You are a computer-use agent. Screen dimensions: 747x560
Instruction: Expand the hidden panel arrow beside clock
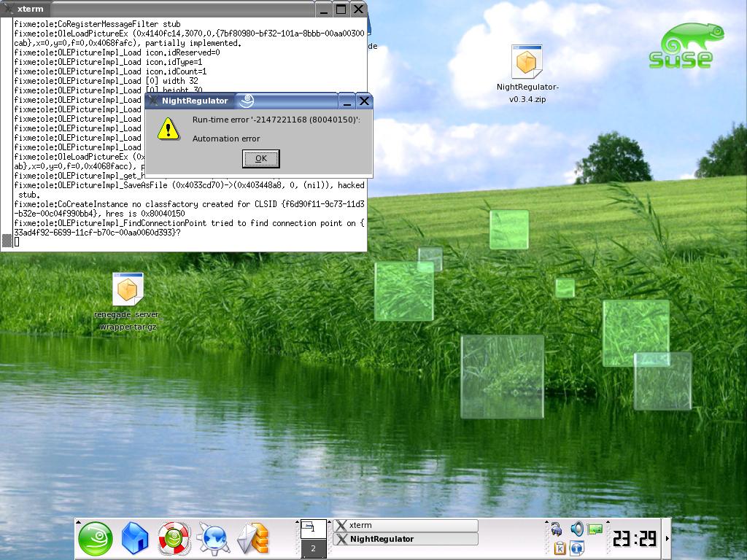coord(666,539)
